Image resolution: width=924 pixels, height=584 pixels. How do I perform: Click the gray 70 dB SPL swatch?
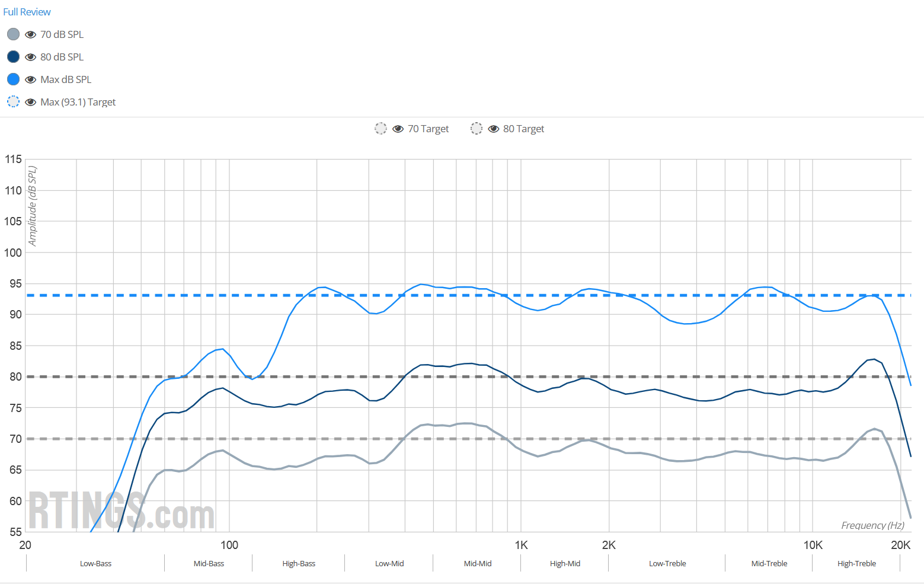coord(13,34)
